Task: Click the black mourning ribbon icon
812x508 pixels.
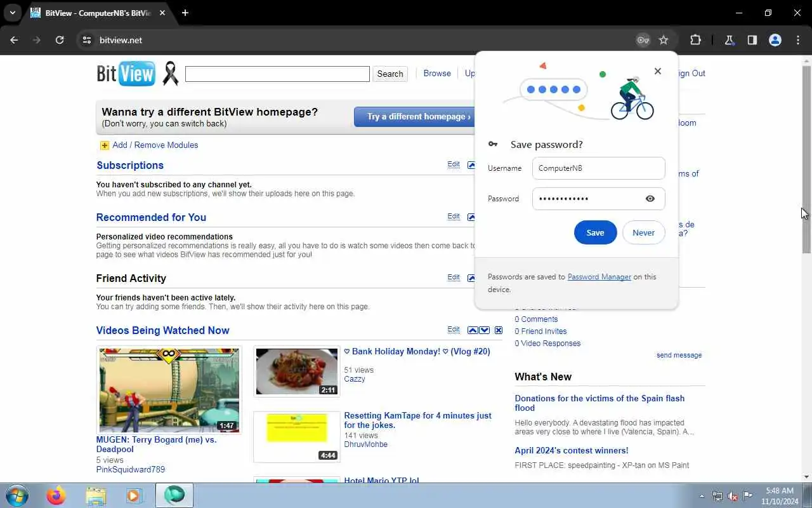Action: click(x=170, y=74)
